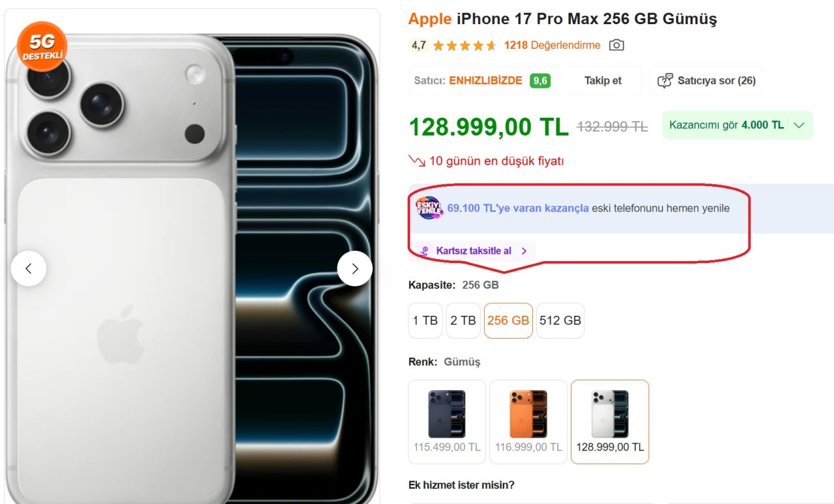Select the 2 TB capacity option
This screenshot has height=504, width=834.
pos(463,320)
